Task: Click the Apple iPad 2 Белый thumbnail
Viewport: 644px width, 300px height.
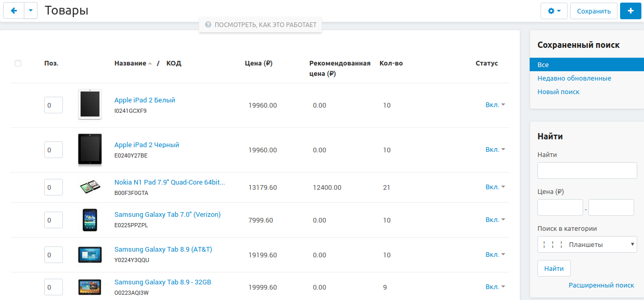Action: tap(90, 105)
